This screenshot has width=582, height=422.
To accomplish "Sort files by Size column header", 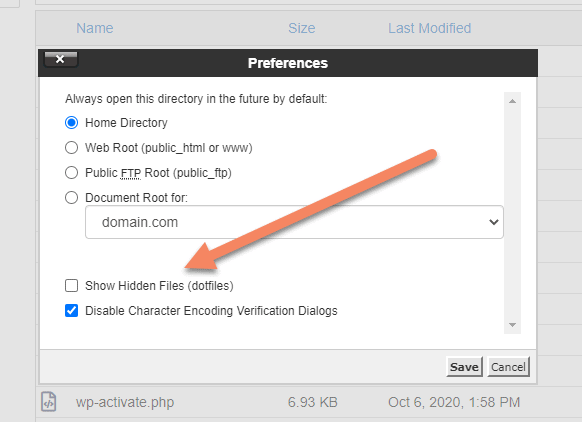I will point(302,28).
